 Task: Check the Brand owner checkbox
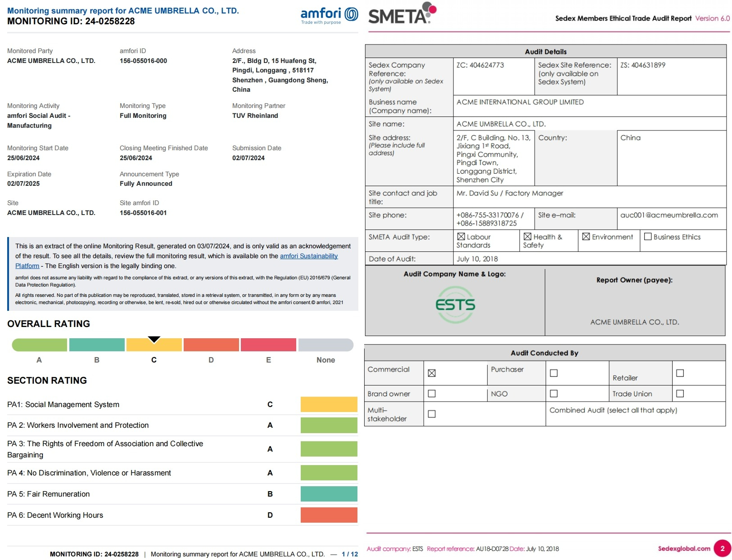tap(432, 394)
